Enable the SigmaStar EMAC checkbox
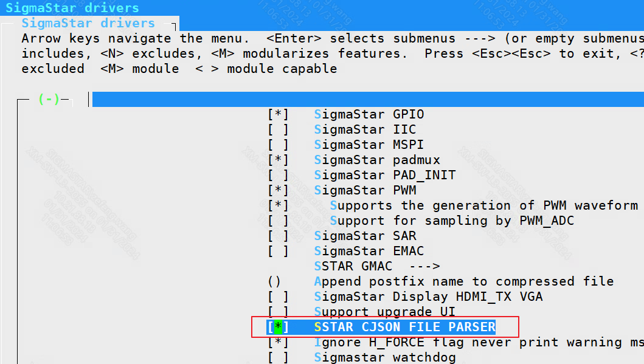Image resolution: width=644 pixels, height=364 pixels. pos(278,251)
